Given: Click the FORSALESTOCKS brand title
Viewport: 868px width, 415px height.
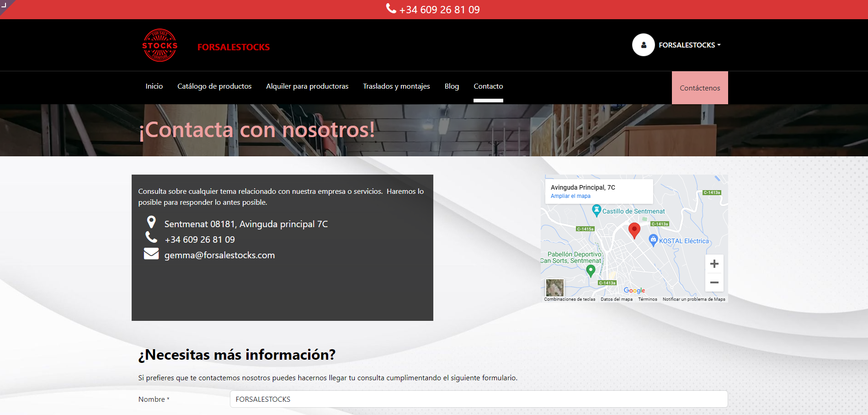Looking at the screenshot, I should [x=234, y=47].
